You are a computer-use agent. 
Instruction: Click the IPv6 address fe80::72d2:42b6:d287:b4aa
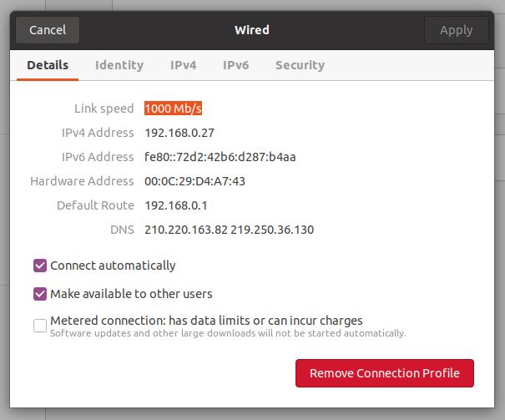(x=220, y=157)
